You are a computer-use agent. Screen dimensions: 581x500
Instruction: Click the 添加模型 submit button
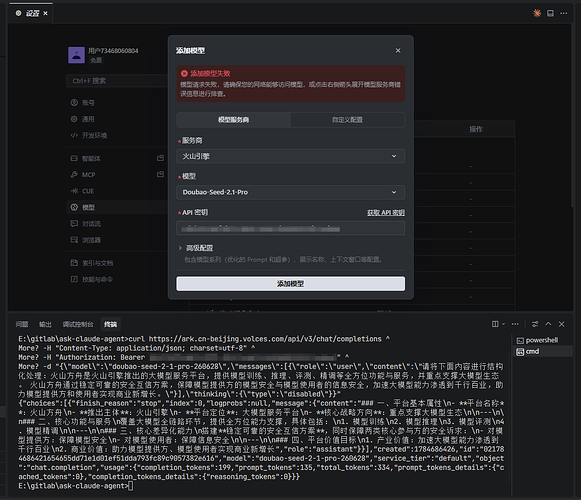tap(290, 284)
